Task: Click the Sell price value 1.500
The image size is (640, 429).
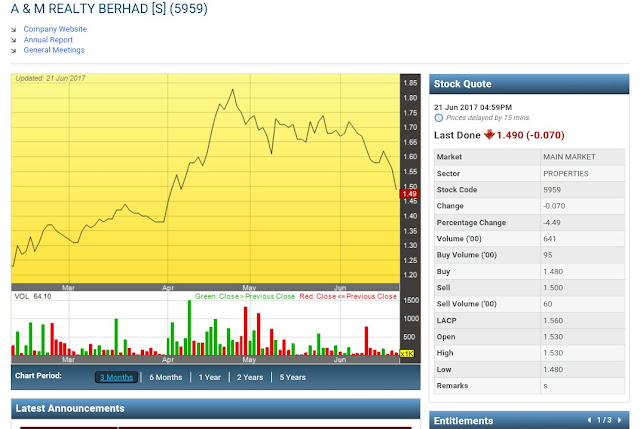Action: tap(553, 288)
